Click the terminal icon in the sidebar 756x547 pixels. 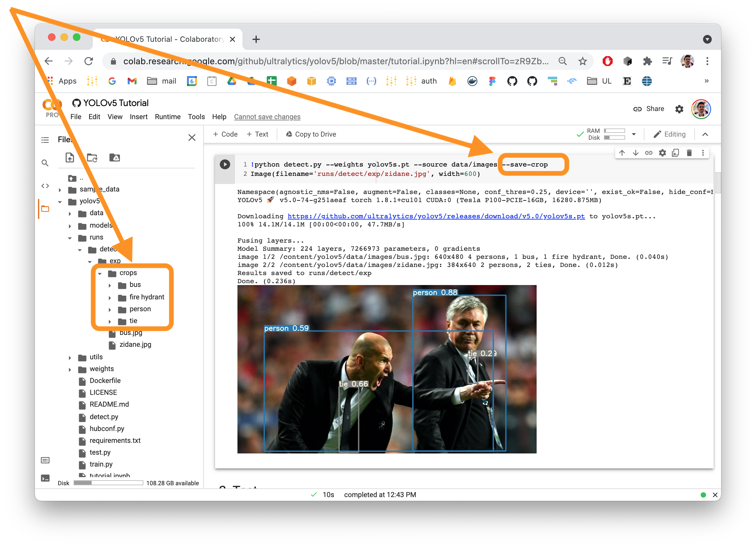pos(45,478)
